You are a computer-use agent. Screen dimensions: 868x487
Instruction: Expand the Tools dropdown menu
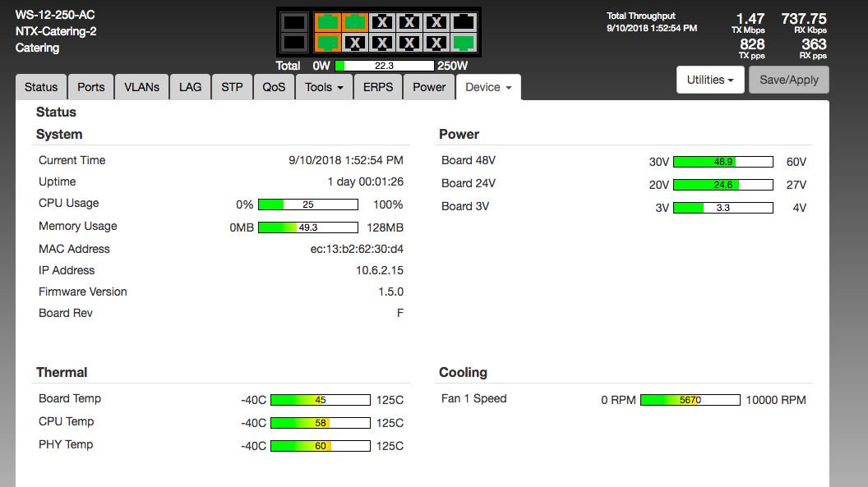[324, 87]
